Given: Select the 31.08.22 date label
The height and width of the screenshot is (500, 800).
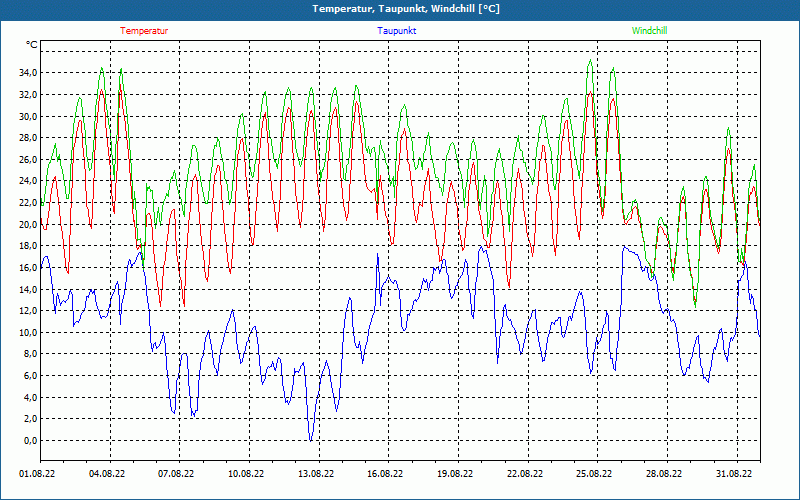Looking at the screenshot, I should [734, 473].
